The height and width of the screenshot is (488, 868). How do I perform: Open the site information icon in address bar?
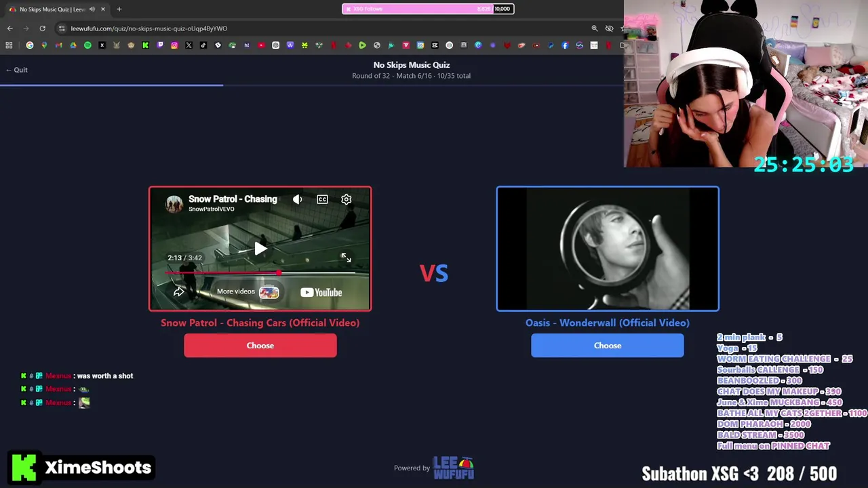[62, 28]
